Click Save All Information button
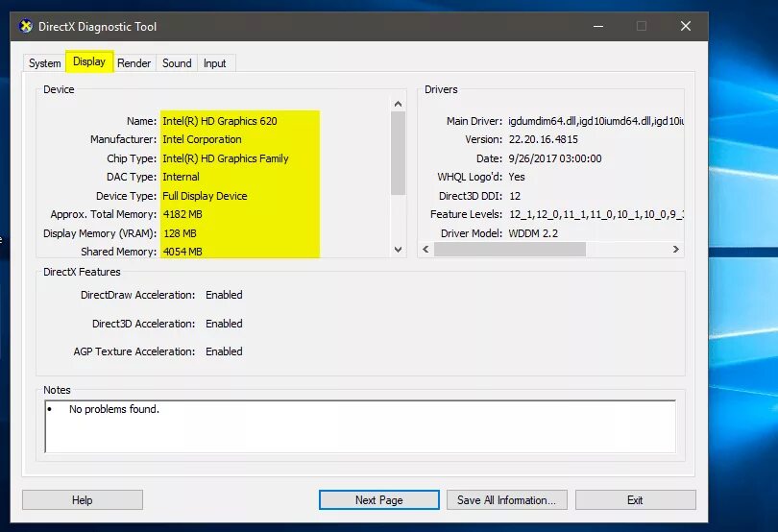Image resolution: width=778 pixels, height=532 pixels. [x=506, y=499]
